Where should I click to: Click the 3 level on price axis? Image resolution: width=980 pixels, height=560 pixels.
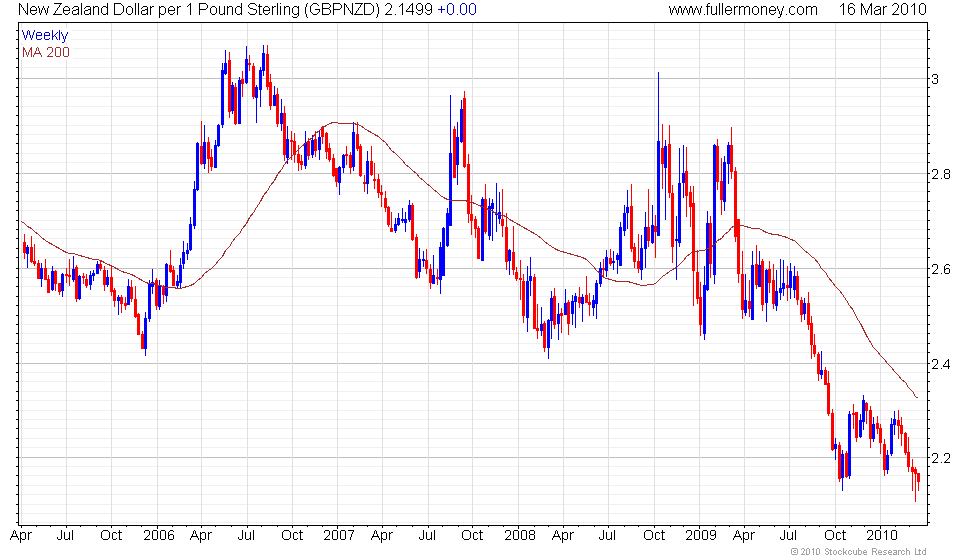coord(934,79)
